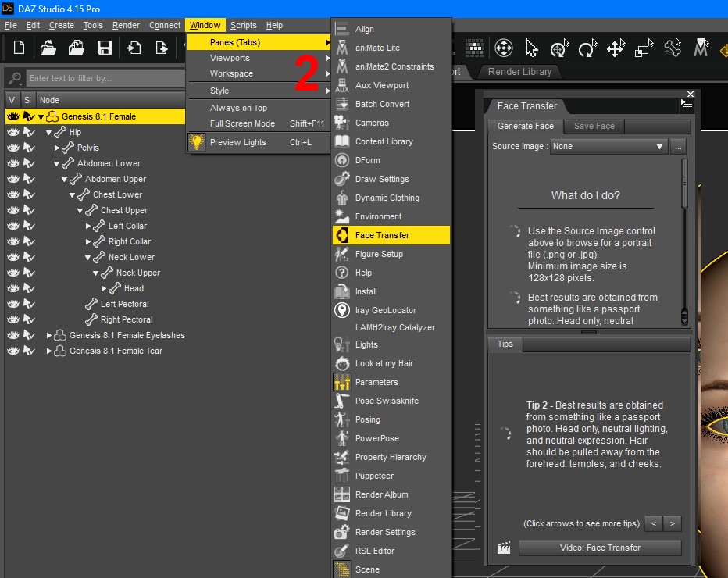Open Content Library from Panes list
The width and height of the screenshot is (728, 578).
[x=391, y=141]
